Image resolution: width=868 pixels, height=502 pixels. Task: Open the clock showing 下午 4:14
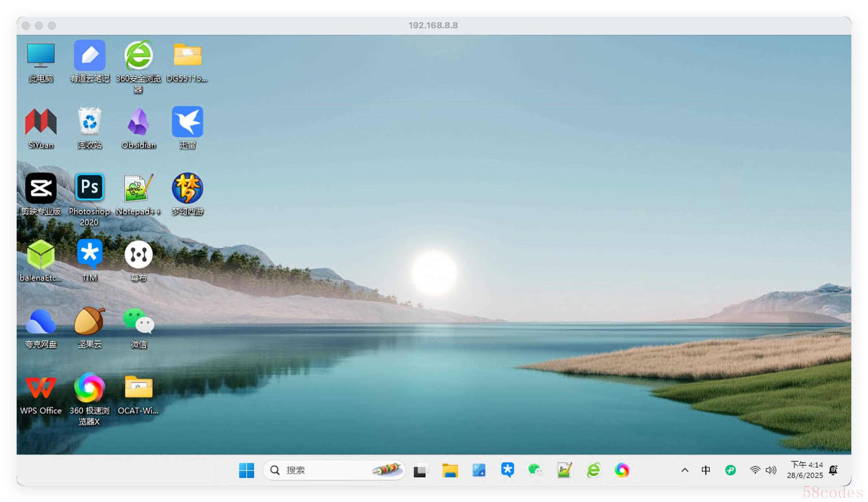[805, 470]
